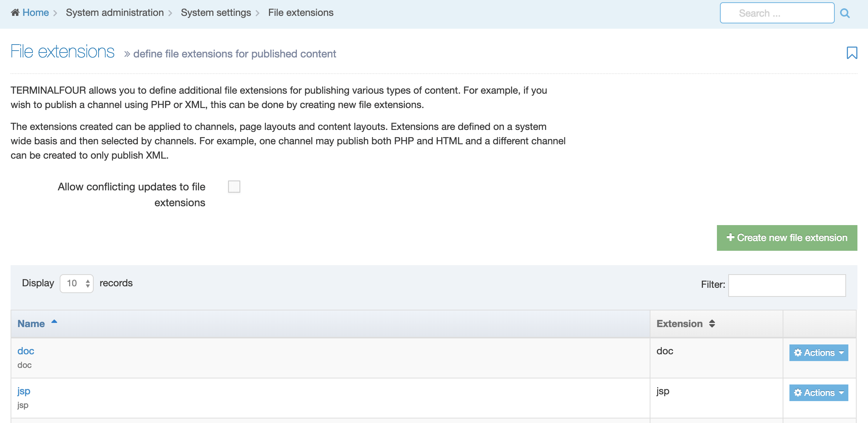Click the Home breadcrumb link
This screenshot has width=868, height=423.
click(x=36, y=13)
